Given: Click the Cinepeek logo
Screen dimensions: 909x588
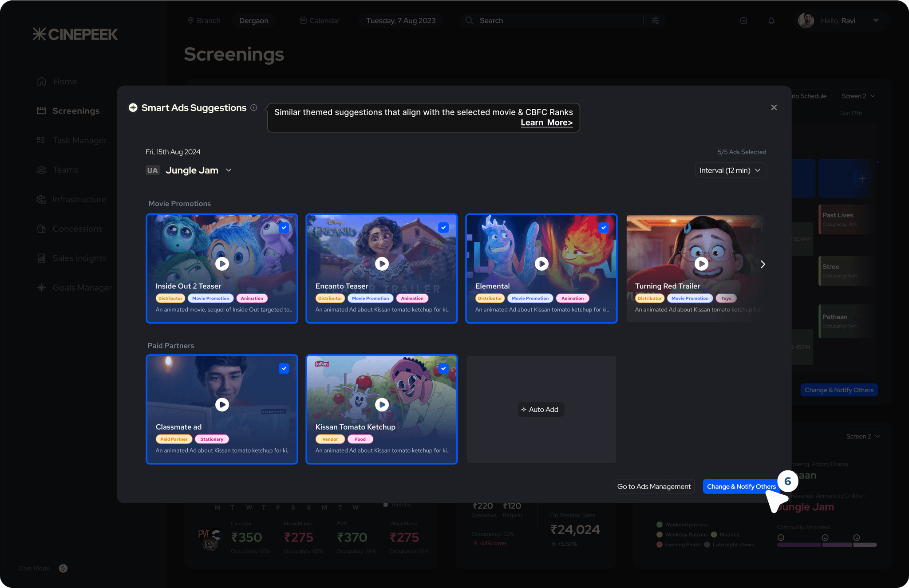Looking at the screenshot, I should 75,34.
